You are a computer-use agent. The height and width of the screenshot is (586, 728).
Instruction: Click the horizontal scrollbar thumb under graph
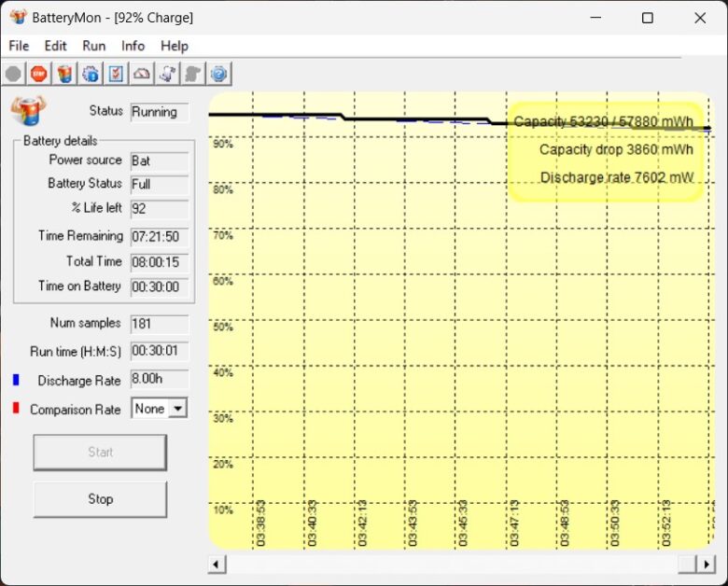[x=688, y=565]
